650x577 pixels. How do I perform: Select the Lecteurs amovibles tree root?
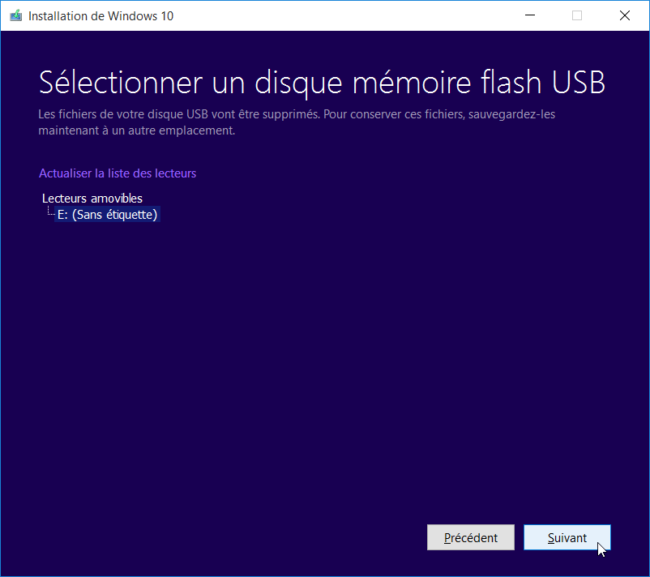pyautogui.click(x=92, y=199)
